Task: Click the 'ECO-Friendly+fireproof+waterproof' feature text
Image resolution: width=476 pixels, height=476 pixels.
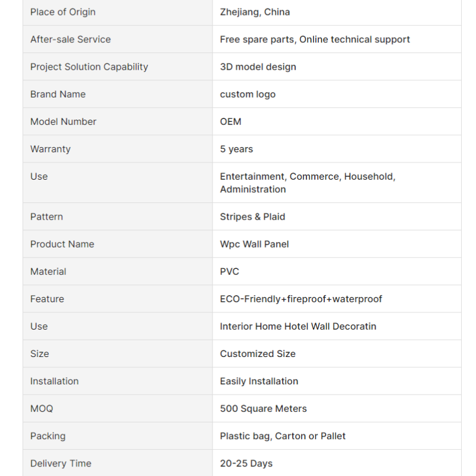Action: (x=301, y=299)
